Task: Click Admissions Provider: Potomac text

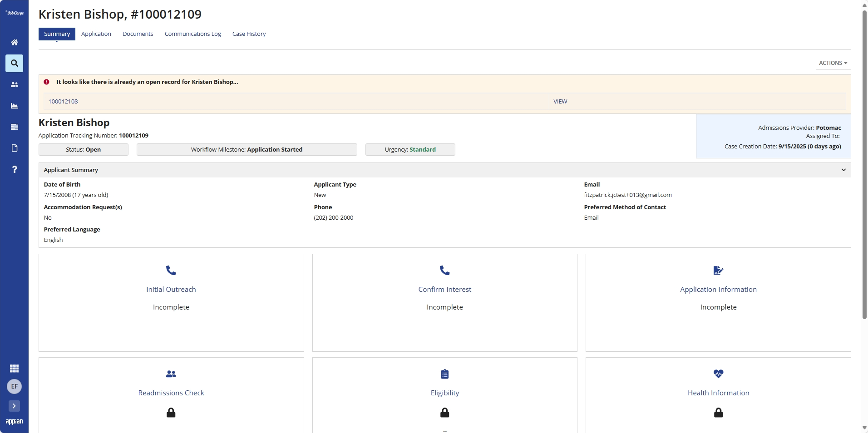Action: (x=799, y=128)
